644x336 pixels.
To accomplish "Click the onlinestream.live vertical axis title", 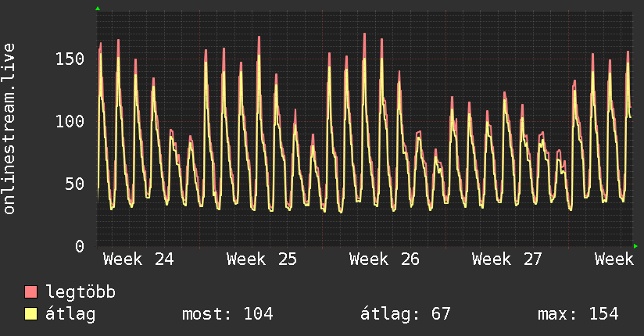I will point(9,129).
